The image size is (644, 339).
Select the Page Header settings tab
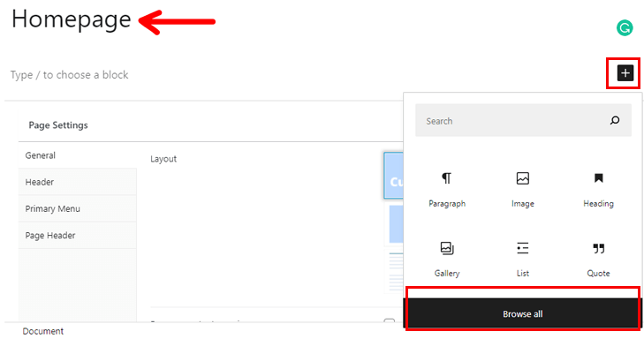77,235
